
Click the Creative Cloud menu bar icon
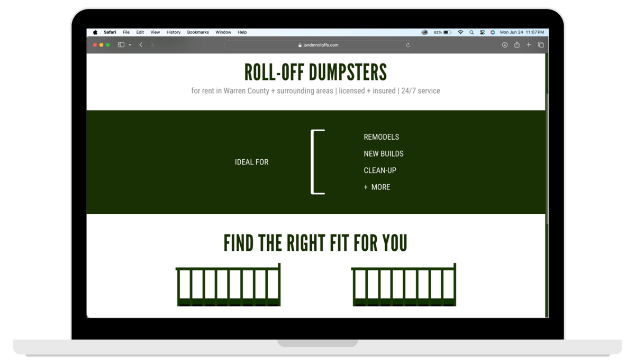(424, 32)
